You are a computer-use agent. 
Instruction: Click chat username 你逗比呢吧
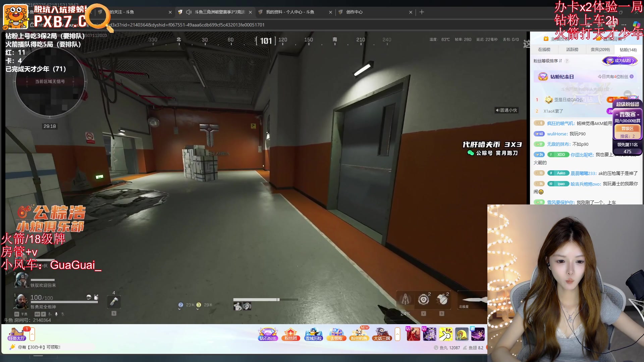coord(582,155)
